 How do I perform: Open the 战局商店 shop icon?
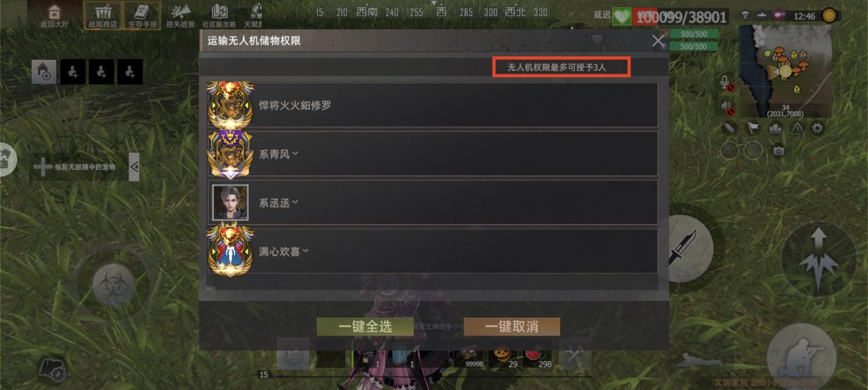(x=102, y=15)
